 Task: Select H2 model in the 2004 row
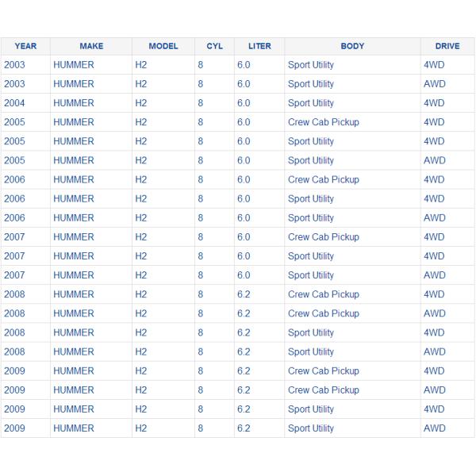click(x=141, y=103)
